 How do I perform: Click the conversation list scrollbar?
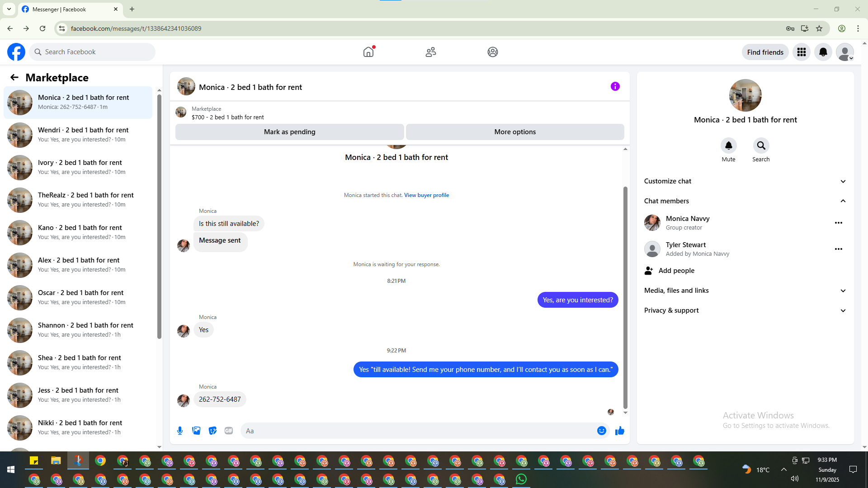tap(159, 216)
